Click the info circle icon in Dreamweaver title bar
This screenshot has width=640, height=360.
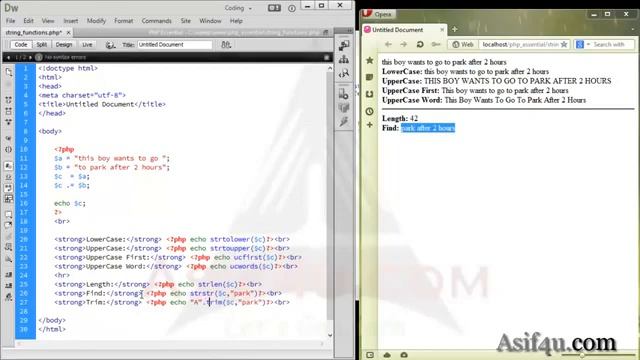[292, 8]
